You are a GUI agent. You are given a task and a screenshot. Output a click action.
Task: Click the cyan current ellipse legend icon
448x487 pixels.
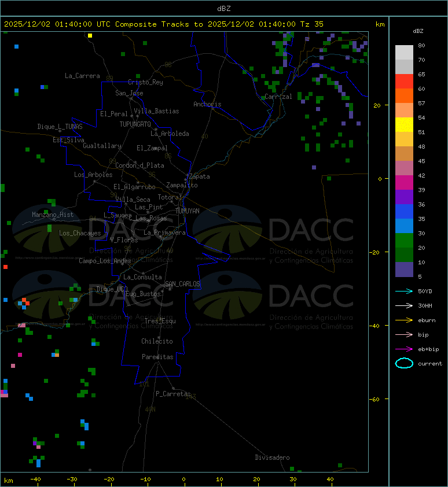click(404, 363)
